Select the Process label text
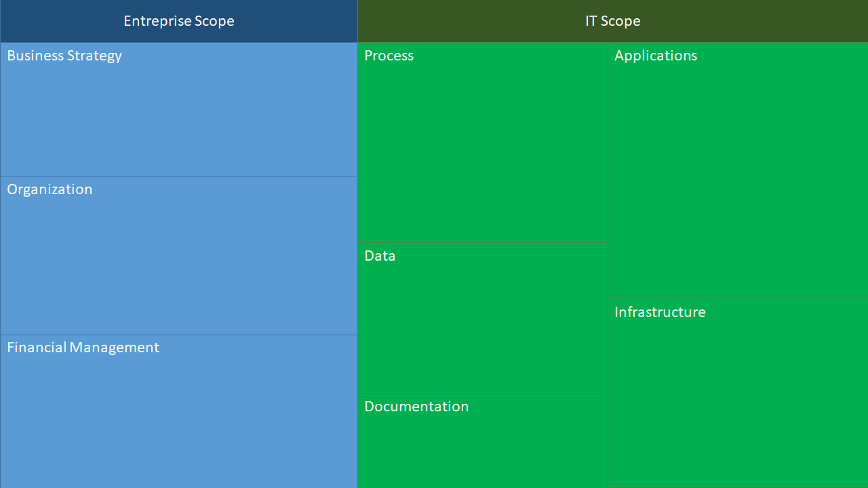The width and height of the screenshot is (868, 488). (389, 56)
